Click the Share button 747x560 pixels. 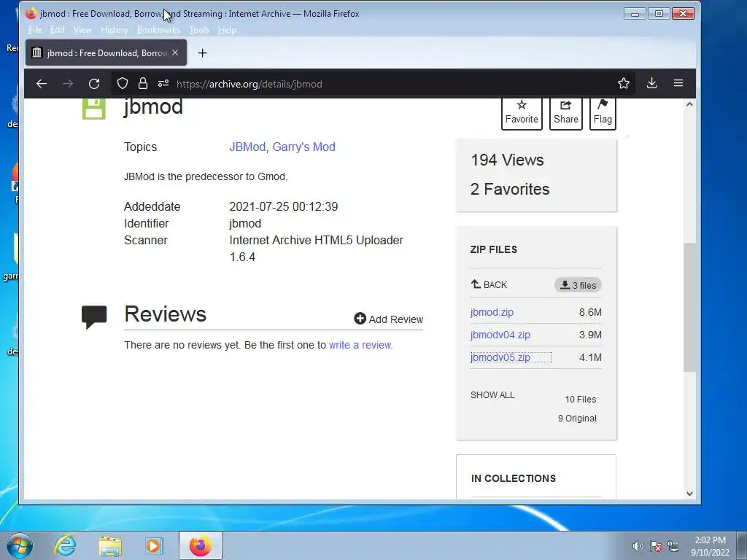click(566, 113)
